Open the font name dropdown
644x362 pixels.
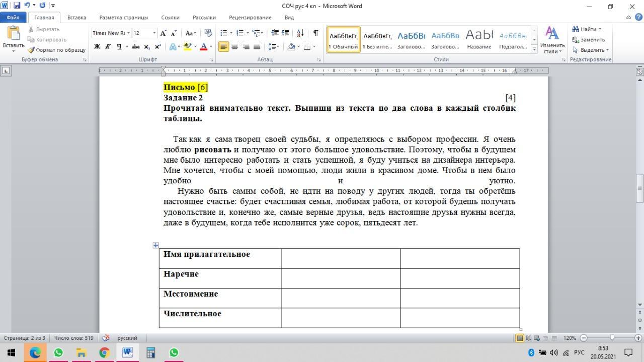tap(128, 33)
